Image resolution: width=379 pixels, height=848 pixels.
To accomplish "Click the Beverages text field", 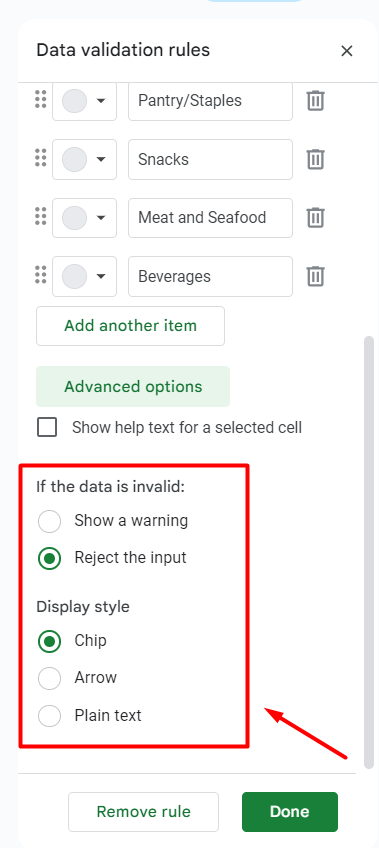I will (210, 276).
